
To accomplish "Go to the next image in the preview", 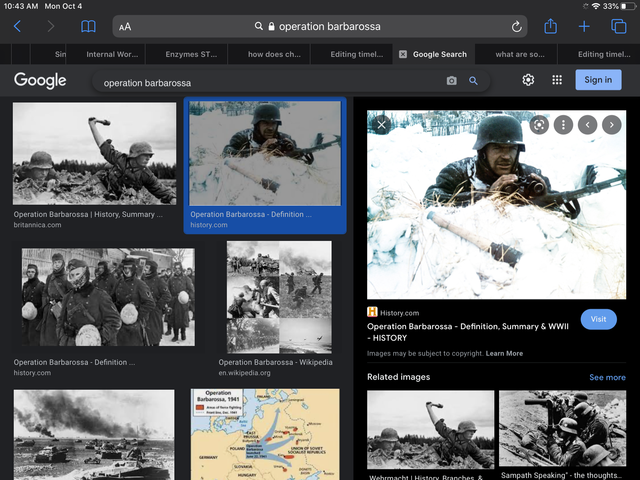I will [611, 125].
